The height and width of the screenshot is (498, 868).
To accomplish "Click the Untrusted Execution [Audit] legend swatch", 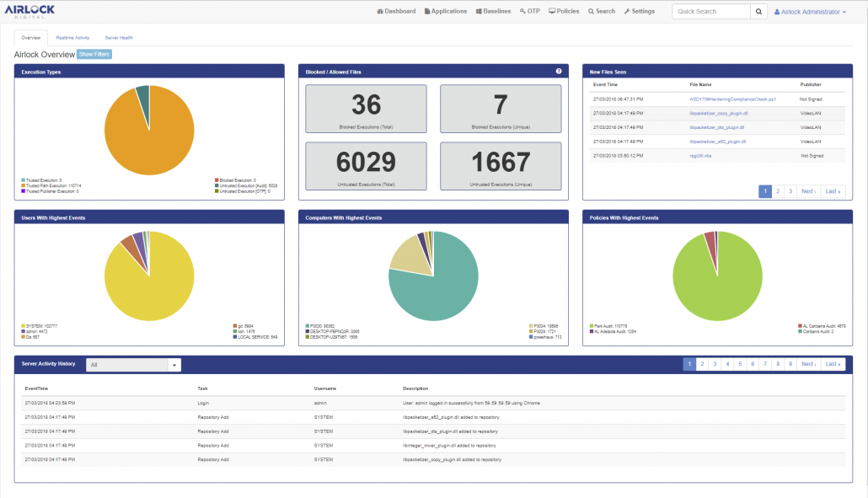I will 217,185.
